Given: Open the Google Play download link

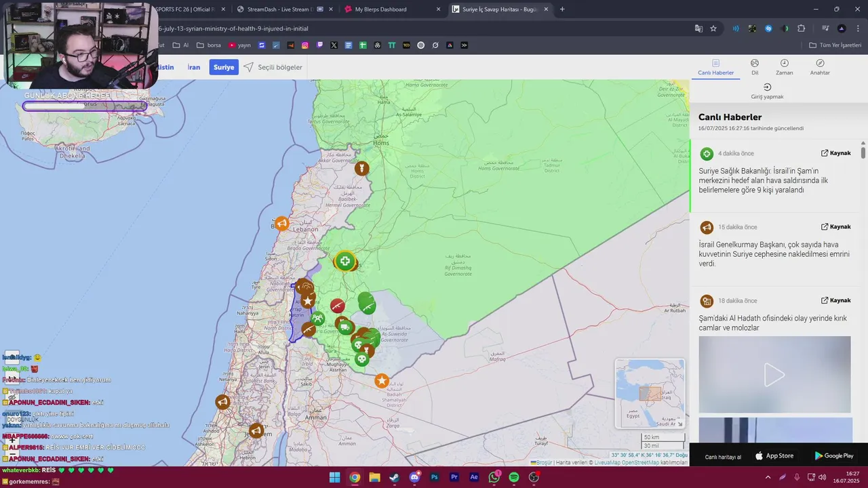Looking at the screenshot, I should pos(833,456).
